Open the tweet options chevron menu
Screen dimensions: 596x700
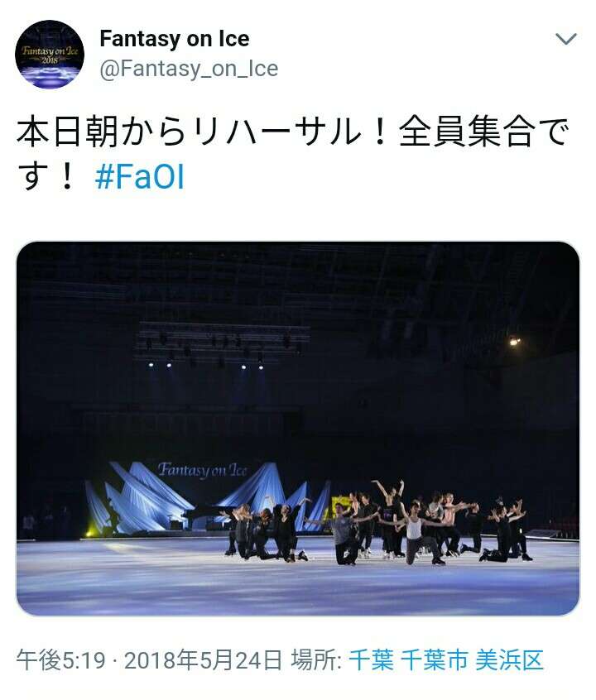(566, 39)
